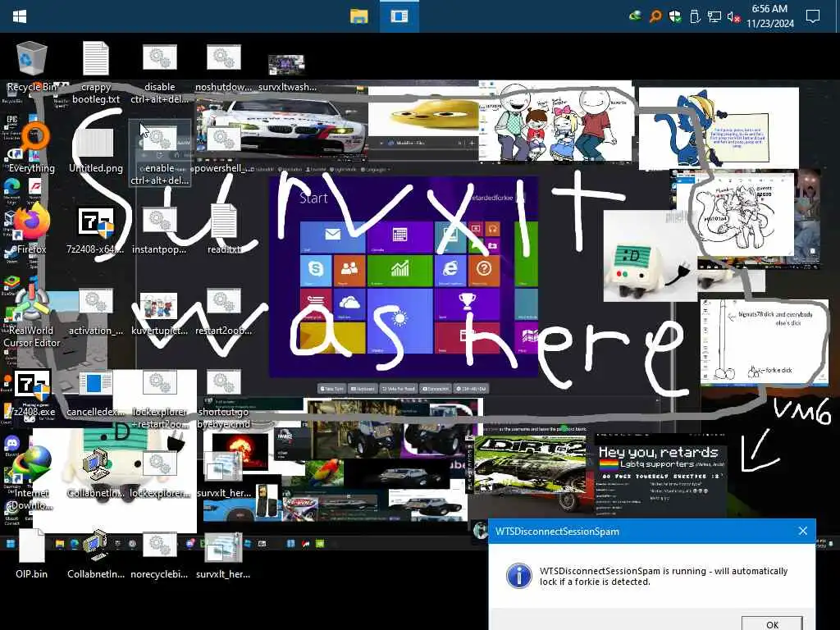Click the Safely Remove Hardware tray icon
Image resolution: width=840 pixels, height=630 pixels.
(695, 16)
